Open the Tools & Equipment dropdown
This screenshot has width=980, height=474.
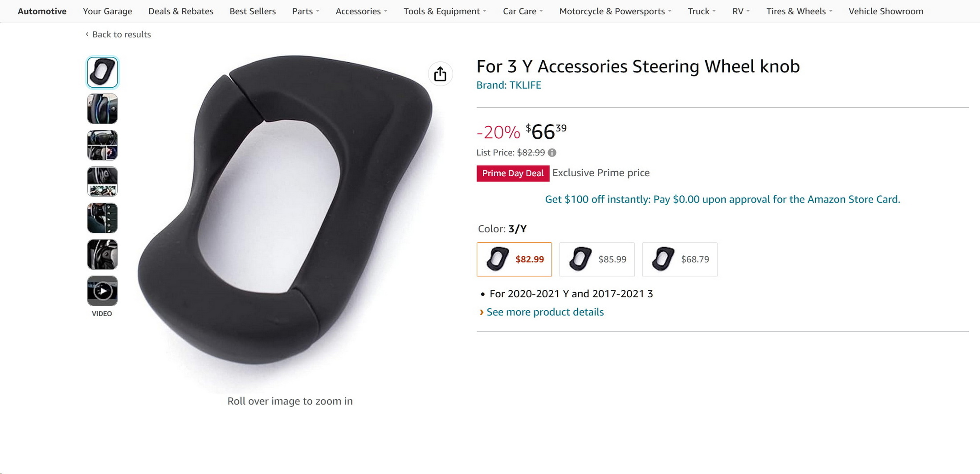[445, 11]
